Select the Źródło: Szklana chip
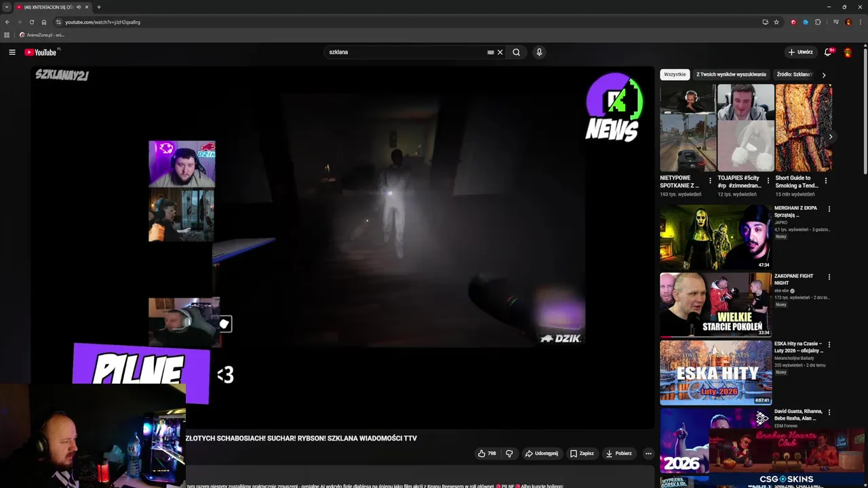The height and width of the screenshot is (488, 868). [x=794, y=75]
